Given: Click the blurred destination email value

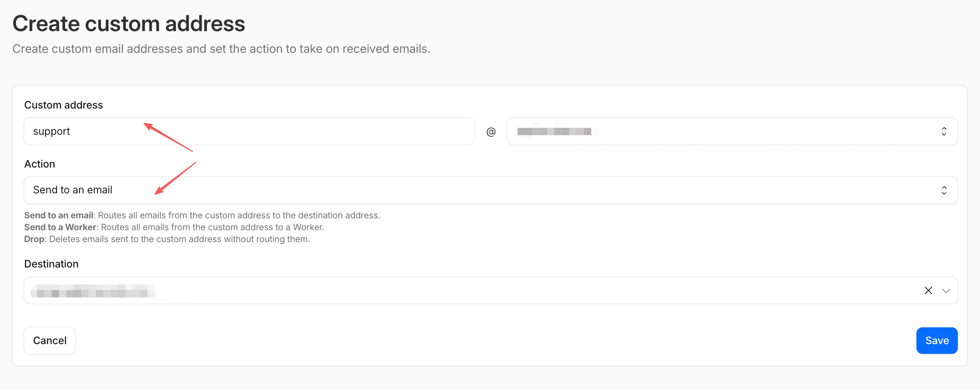Looking at the screenshot, I should [x=93, y=291].
